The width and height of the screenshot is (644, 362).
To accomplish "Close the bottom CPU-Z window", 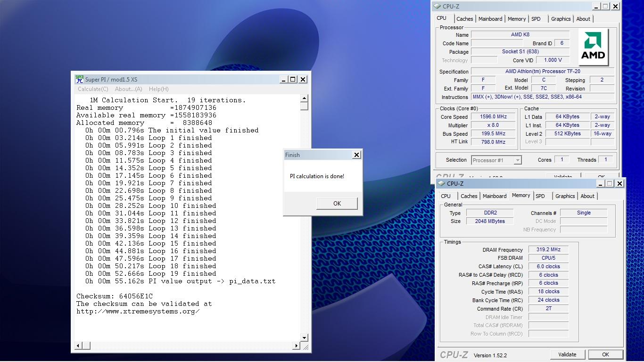I will [x=619, y=183].
